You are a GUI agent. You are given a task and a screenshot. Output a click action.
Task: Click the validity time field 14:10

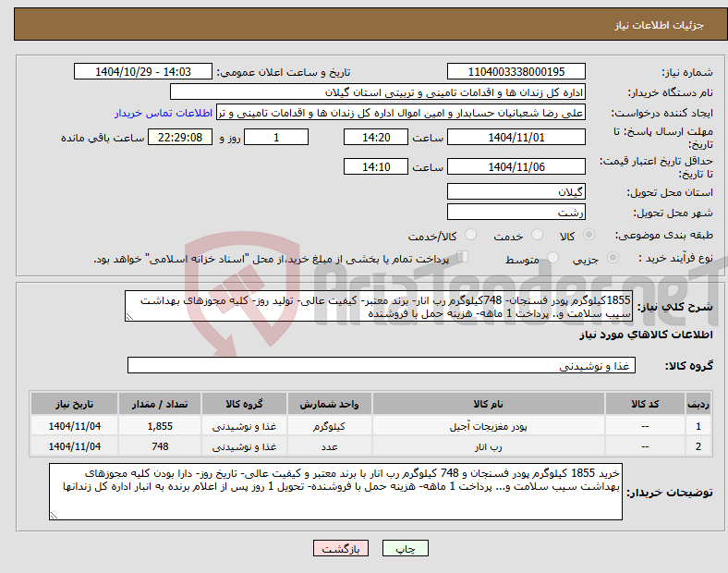(376, 166)
